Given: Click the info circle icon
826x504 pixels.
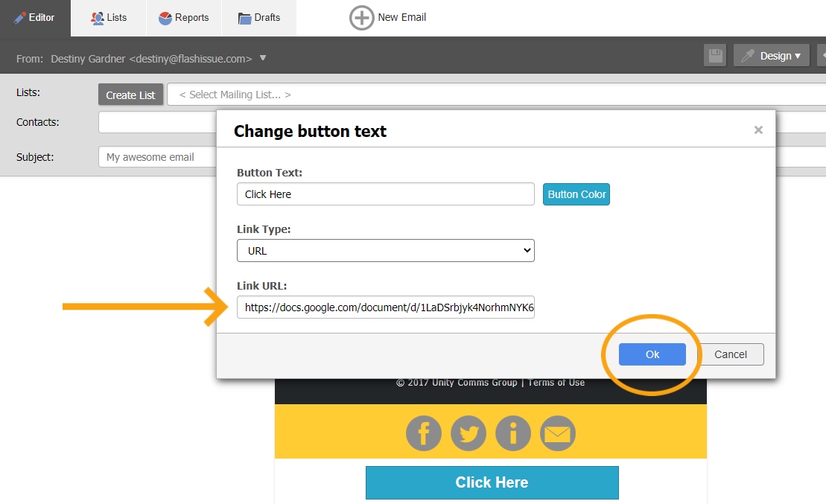Looking at the screenshot, I should [x=513, y=433].
